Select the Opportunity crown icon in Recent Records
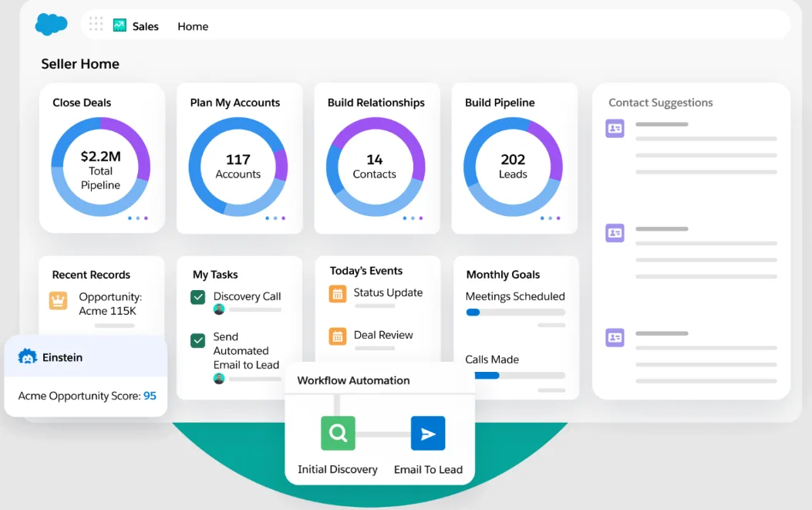 point(58,300)
